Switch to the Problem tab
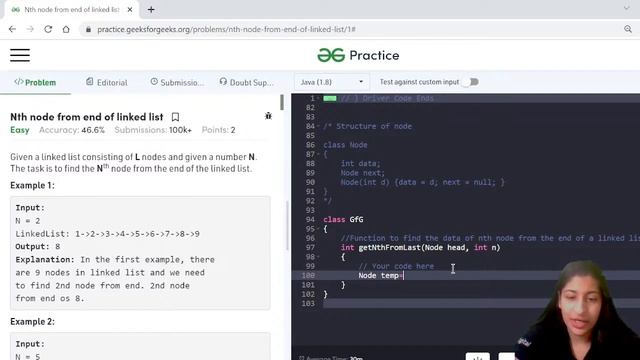 (x=36, y=82)
